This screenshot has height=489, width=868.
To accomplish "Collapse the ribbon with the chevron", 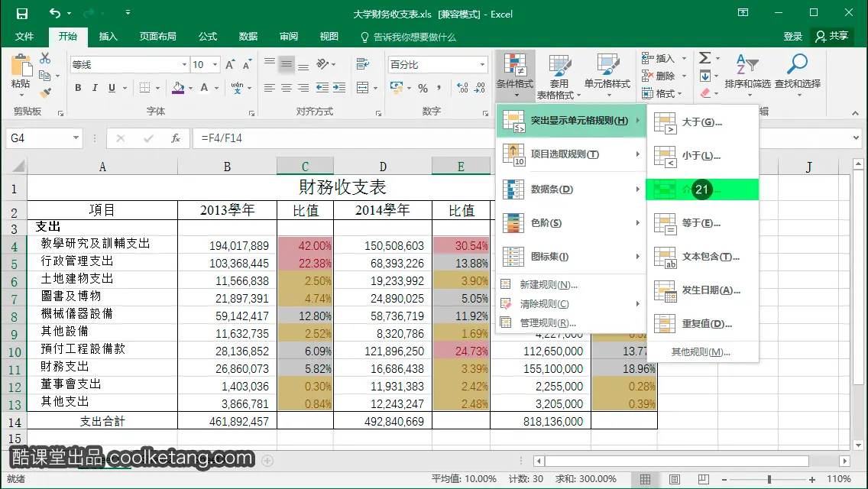I will 855,113.
